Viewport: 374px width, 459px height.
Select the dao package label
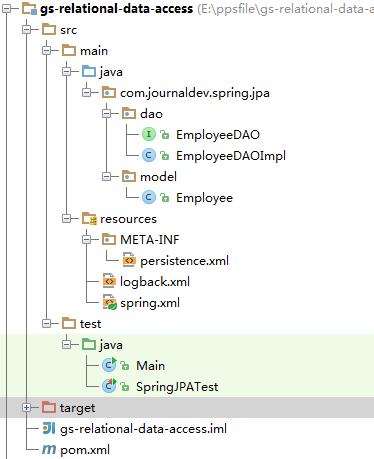coord(151,114)
